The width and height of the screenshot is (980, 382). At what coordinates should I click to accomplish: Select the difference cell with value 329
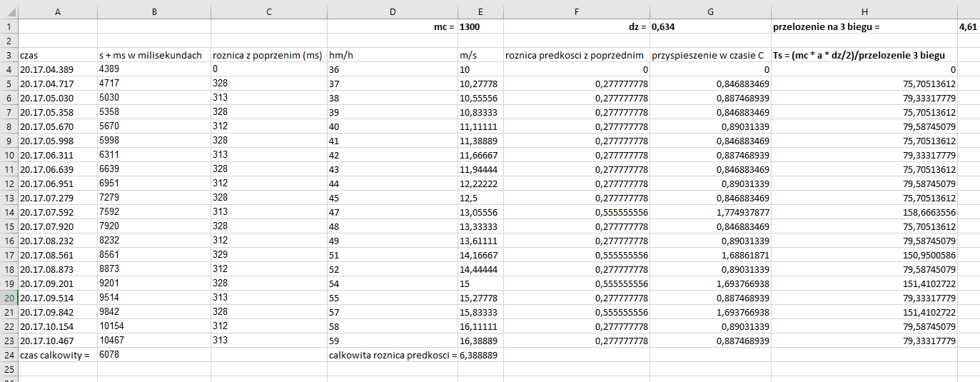[x=269, y=255]
